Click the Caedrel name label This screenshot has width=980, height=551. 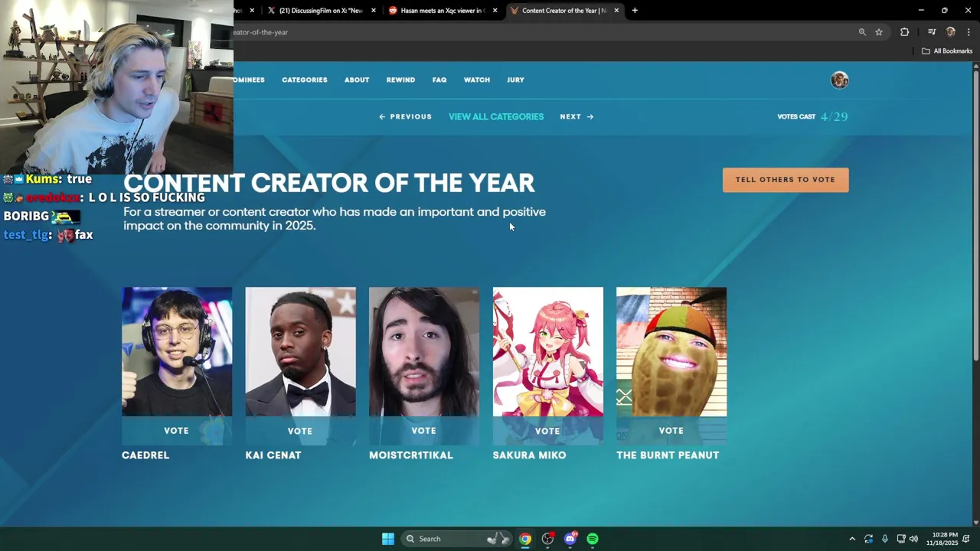click(145, 455)
